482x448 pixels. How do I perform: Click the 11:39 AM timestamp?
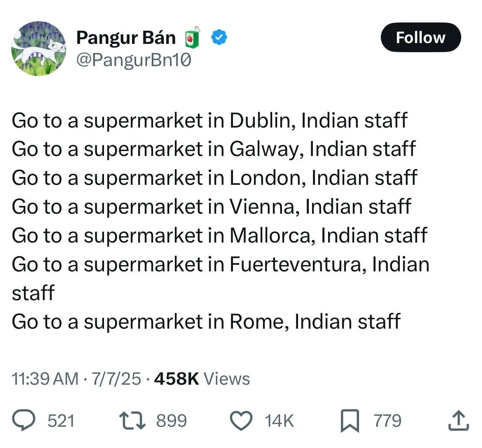click(x=45, y=378)
